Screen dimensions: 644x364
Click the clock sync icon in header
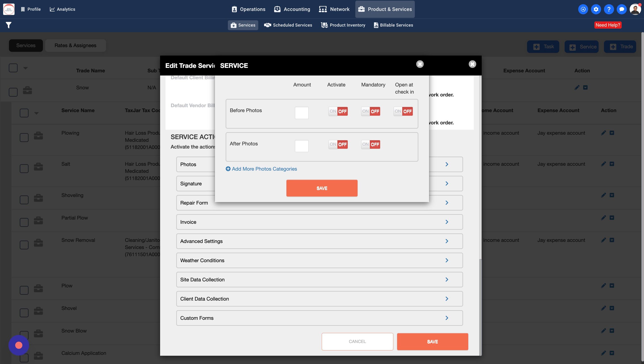(583, 9)
